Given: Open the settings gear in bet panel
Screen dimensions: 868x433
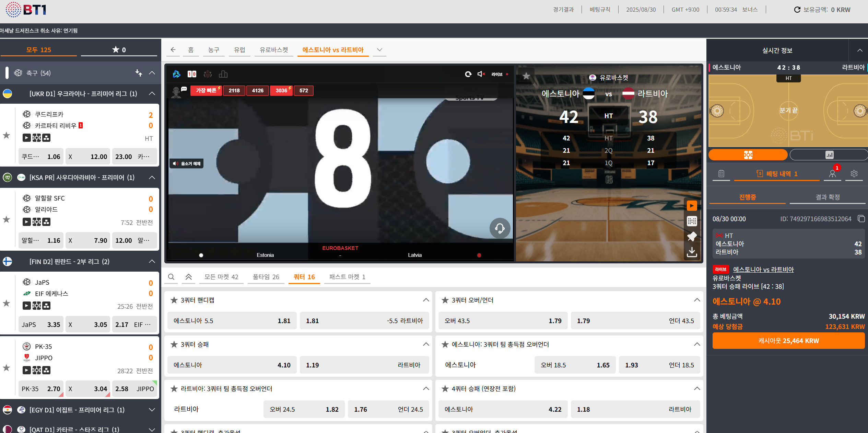Looking at the screenshot, I should 854,174.
